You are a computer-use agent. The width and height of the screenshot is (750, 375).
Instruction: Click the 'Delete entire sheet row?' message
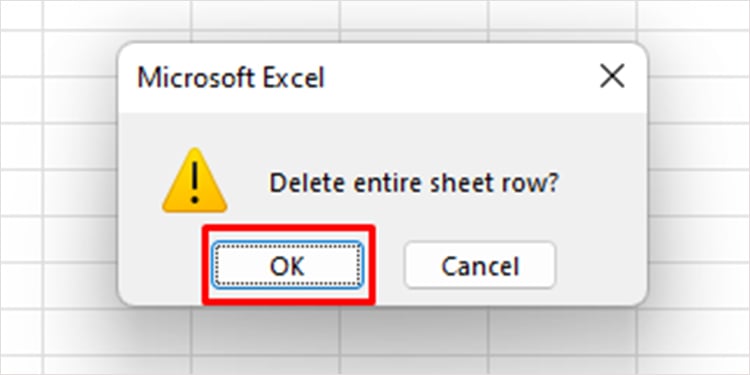click(x=414, y=183)
